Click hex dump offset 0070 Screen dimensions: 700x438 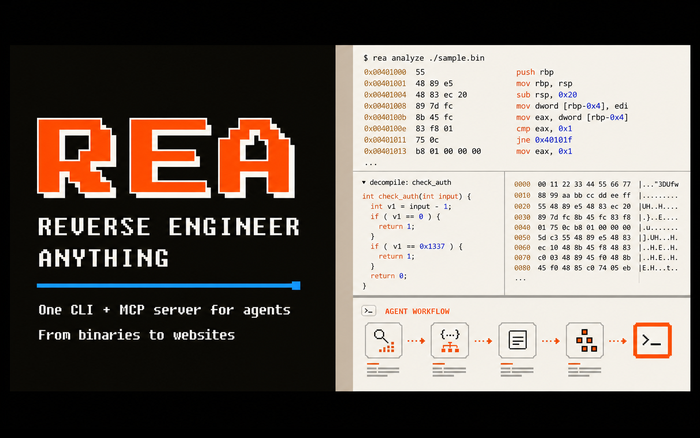pyautogui.click(x=522, y=258)
